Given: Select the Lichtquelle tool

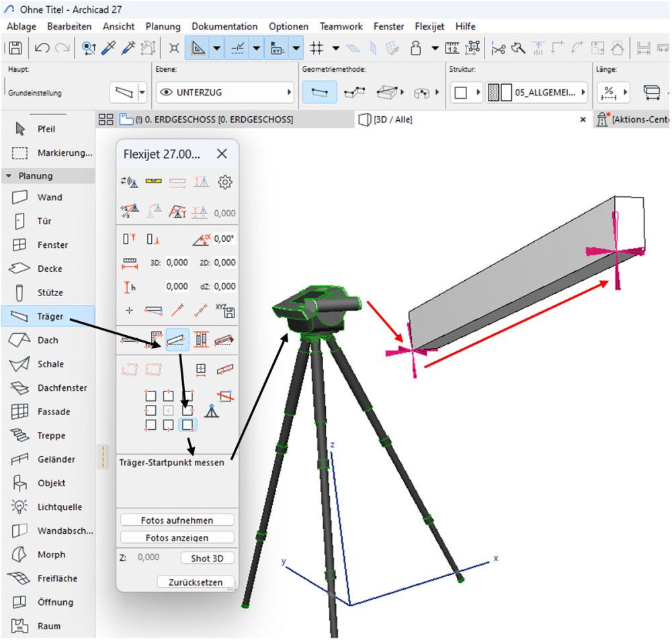Looking at the screenshot, I should 48,507.
